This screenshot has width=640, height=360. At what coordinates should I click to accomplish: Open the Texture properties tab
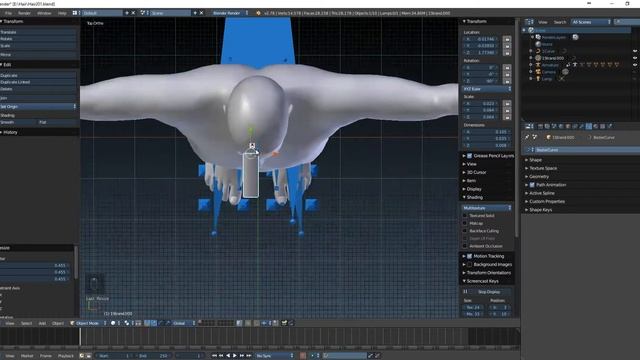pos(602,127)
